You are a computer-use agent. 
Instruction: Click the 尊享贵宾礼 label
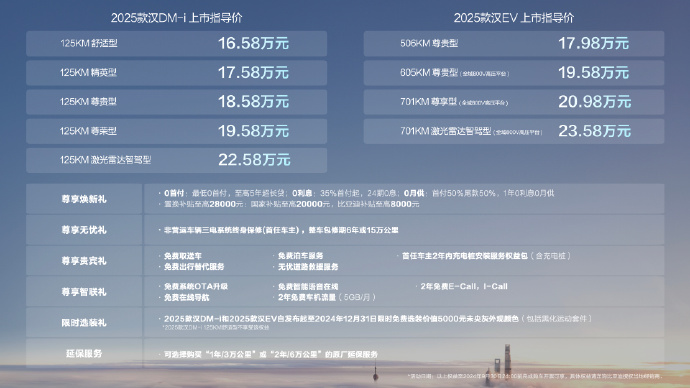(x=84, y=261)
